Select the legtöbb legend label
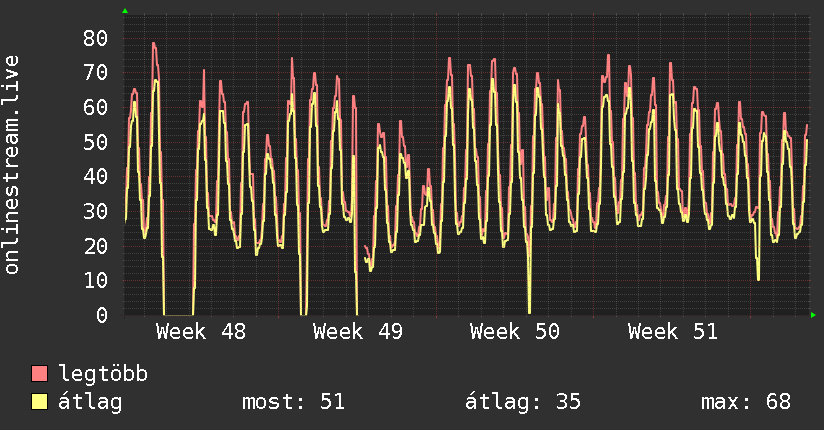Viewport: 824px width, 430px height. tap(103, 374)
